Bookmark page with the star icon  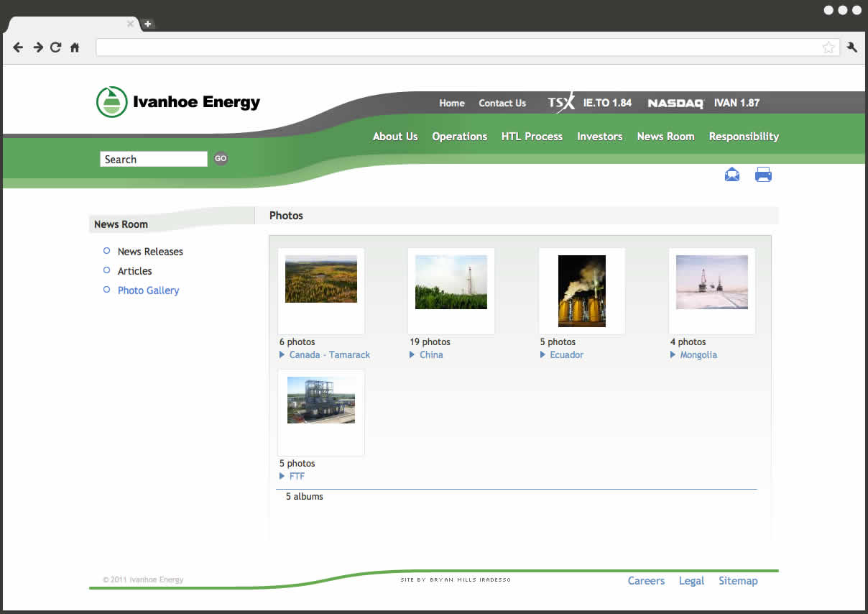tap(828, 47)
